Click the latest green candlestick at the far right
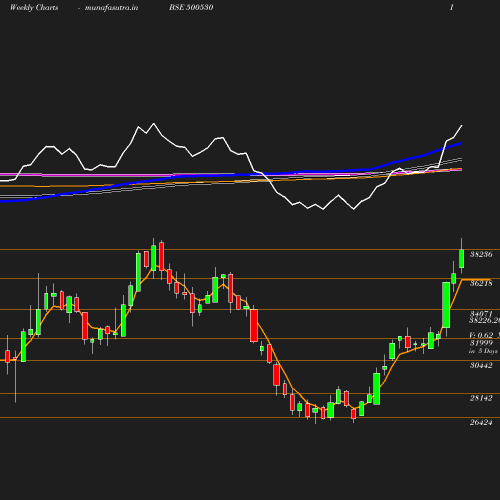Screen dimensions: 500x500 coord(462,258)
